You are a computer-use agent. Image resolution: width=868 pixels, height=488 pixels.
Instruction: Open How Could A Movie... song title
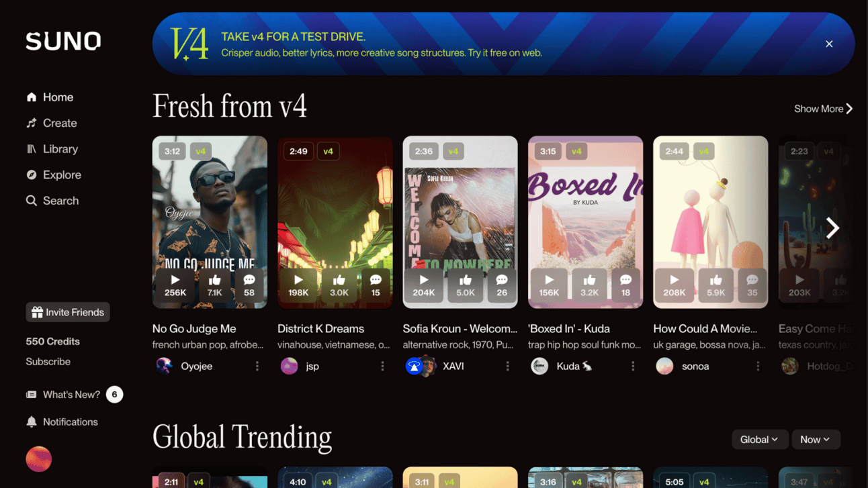705,328
